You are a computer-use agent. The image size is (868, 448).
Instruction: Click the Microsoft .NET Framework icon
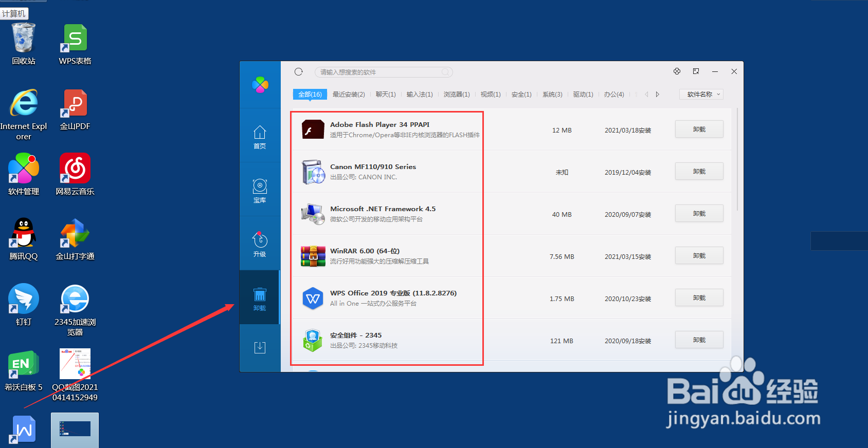(x=313, y=214)
